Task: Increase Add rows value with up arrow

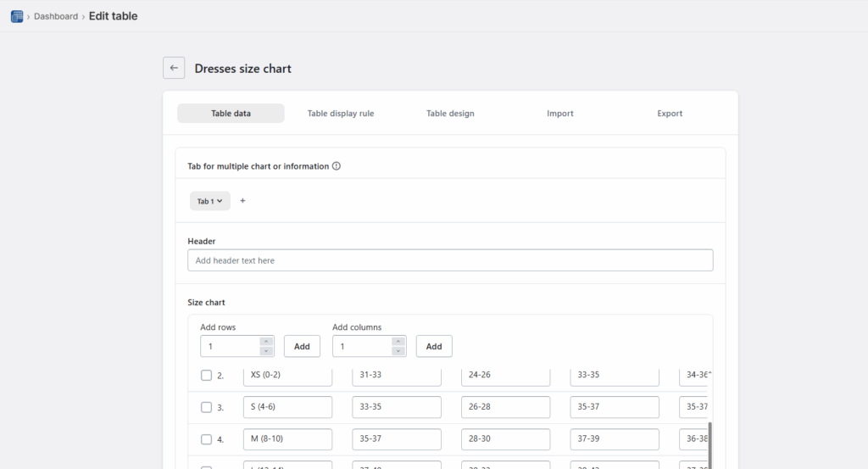Action: click(266, 342)
